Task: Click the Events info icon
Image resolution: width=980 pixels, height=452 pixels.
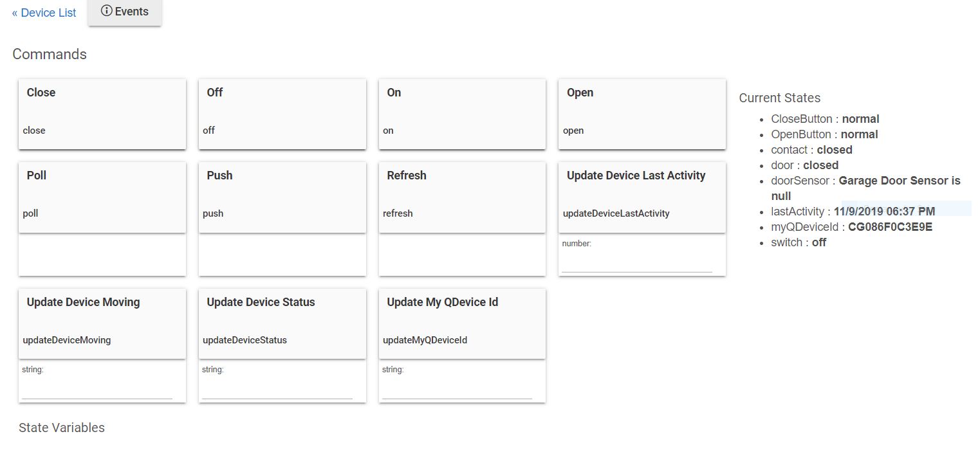Action: click(107, 12)
